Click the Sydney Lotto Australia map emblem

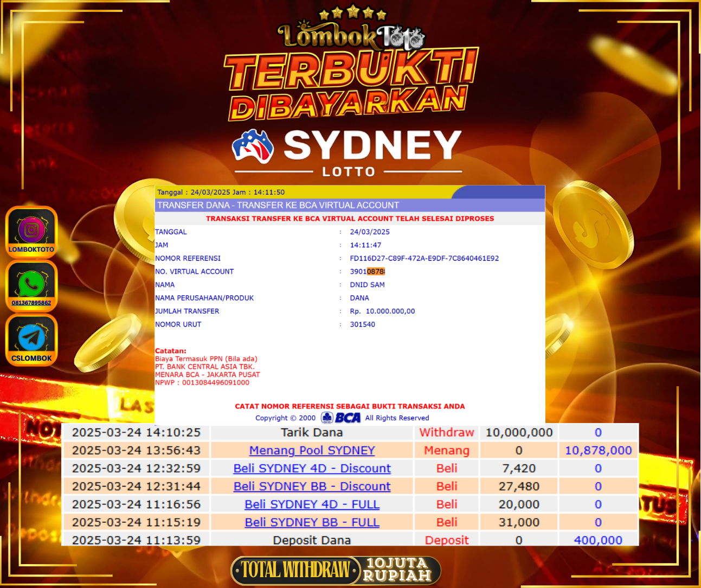pos(253,146)
